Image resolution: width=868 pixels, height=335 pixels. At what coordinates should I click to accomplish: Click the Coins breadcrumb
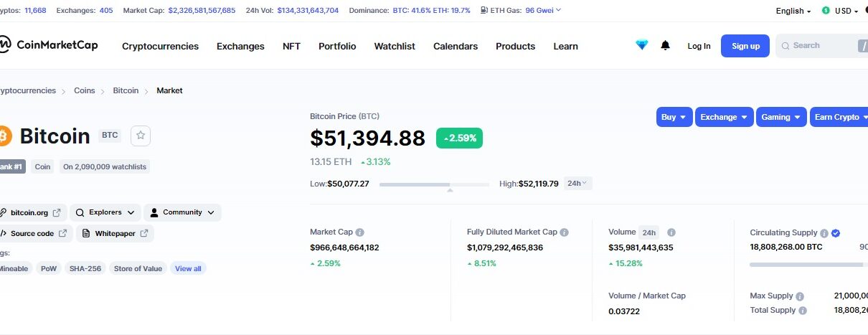click(x=84, y=90)
